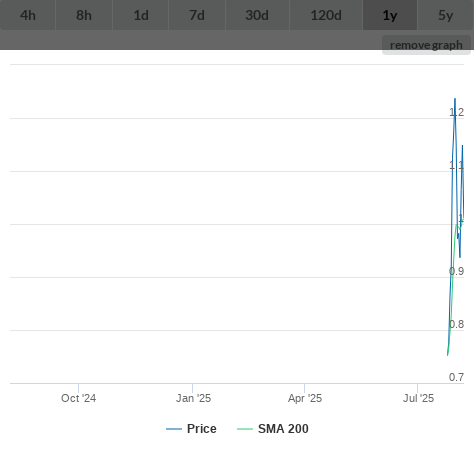Image resolution: width=474 pixels, height=455 pixels.
Task: Open the 120d time range
Action: pos(326,15)
